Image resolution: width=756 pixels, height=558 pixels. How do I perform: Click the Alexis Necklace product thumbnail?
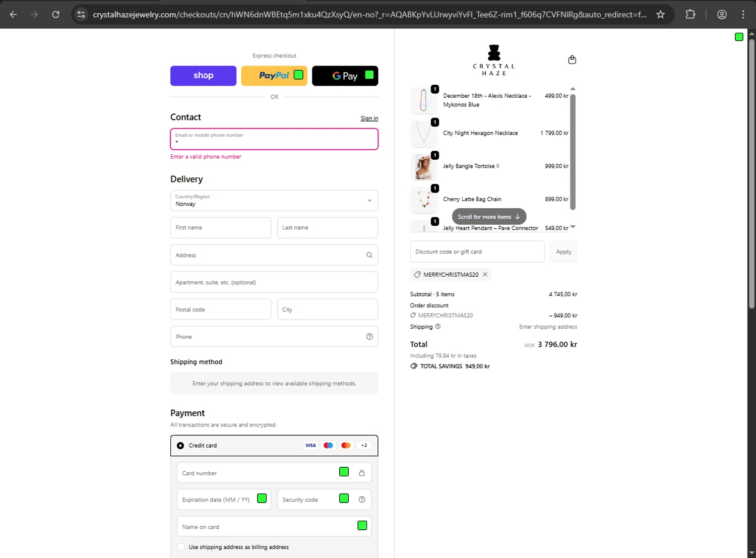click(x=423, y=100)
